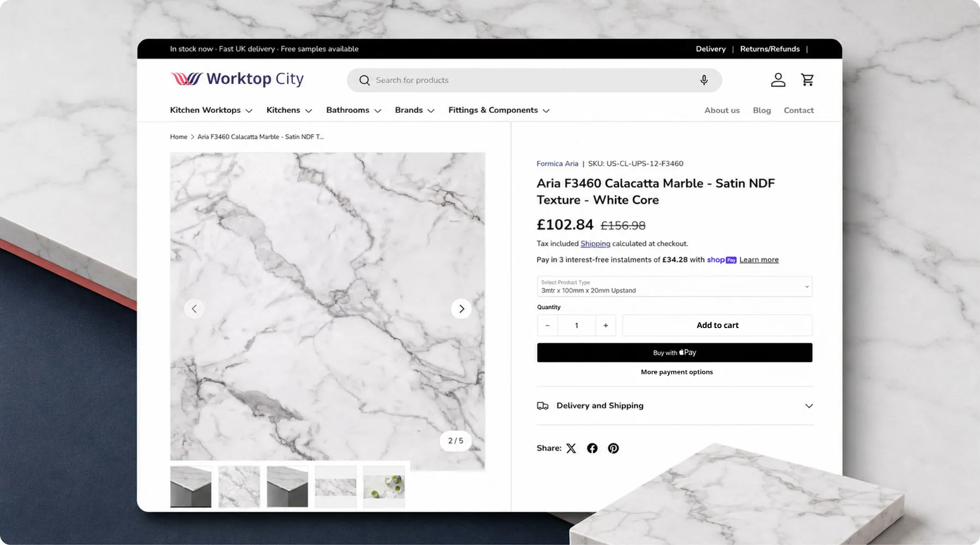The height and width of the screenshot is (545, 980).
Task: Click the Search for products field
Action: pos(534,80)
